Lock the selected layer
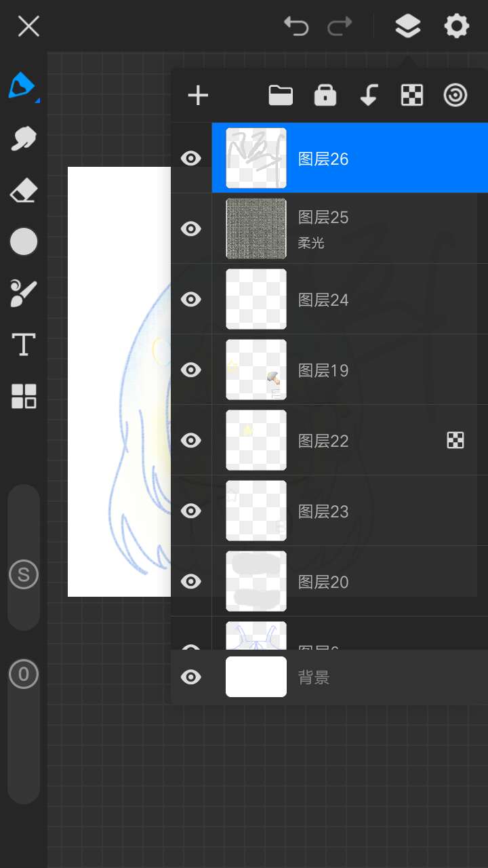The height and width of the screenshot is (868, 488). [325, 96]
